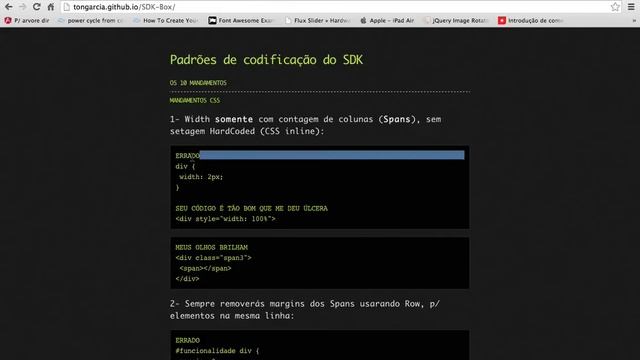Open the 'jQuery Image Rotat' bookmark
The width and height of the screenshot is (640, 360).
point(456,20)
